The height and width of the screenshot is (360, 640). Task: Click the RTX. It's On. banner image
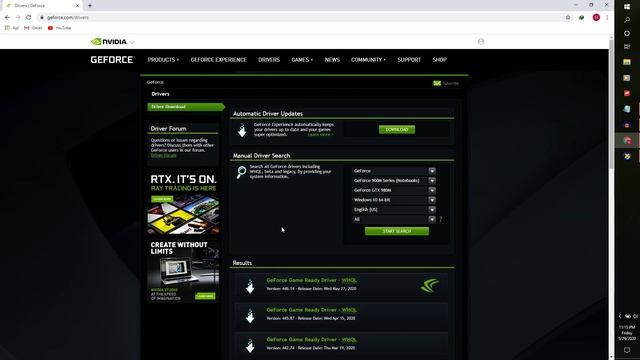tap(183, 203)
